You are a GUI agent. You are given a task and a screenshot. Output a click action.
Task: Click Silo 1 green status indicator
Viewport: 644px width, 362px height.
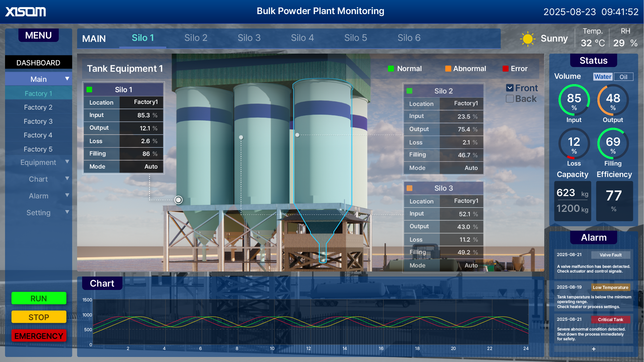pos(89,89)
